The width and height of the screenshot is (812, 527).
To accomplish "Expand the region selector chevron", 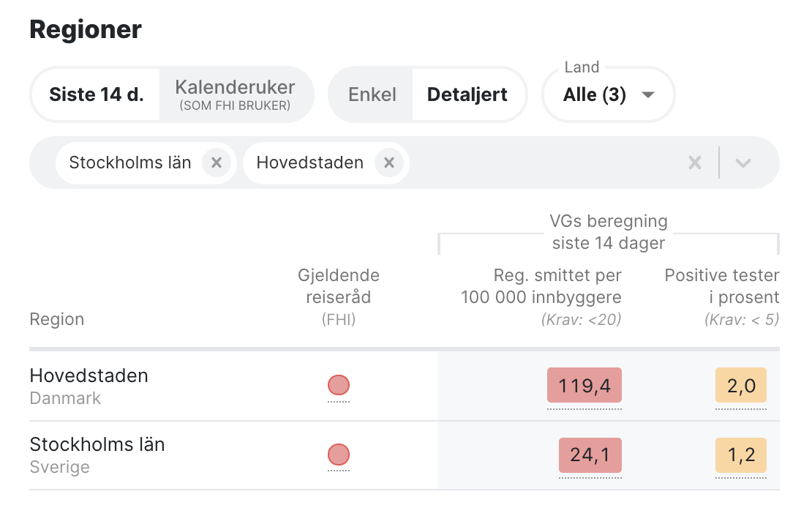I will [x=743, y=163].
